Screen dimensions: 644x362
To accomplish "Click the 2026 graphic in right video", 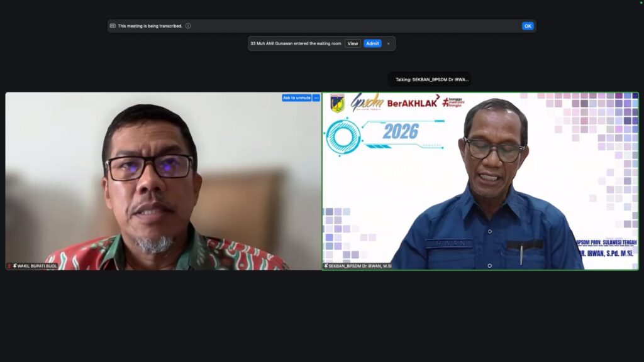I will 401,132.
